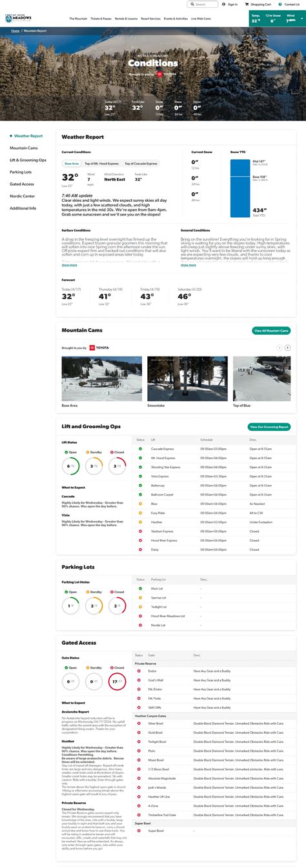Open the Top of Blue cam thumbnail

(261, 379)
